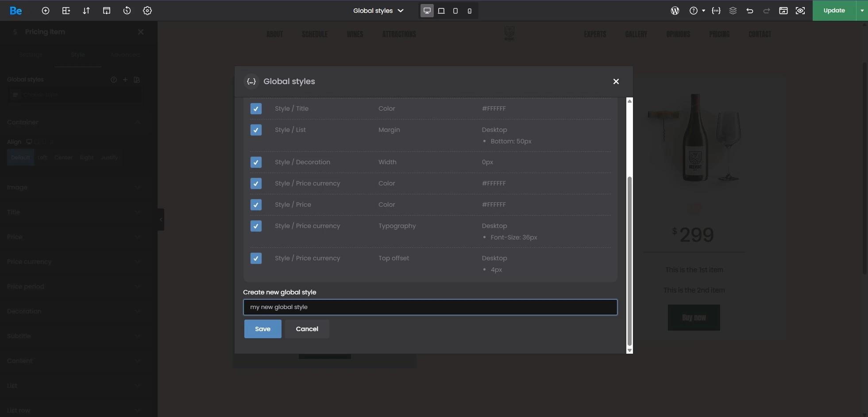Click the preview eye icon
The width and height of the screenshot is (868, 417).
coord(800,11)
